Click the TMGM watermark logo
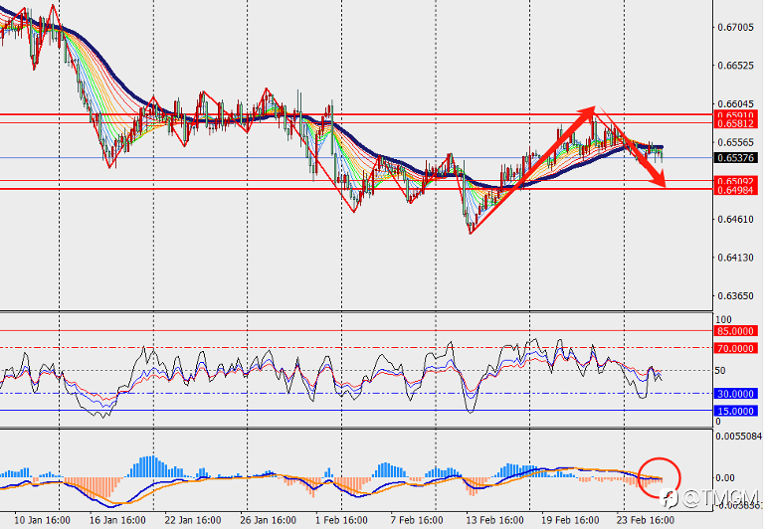766x532 pixels. click(x=710, y=498)
